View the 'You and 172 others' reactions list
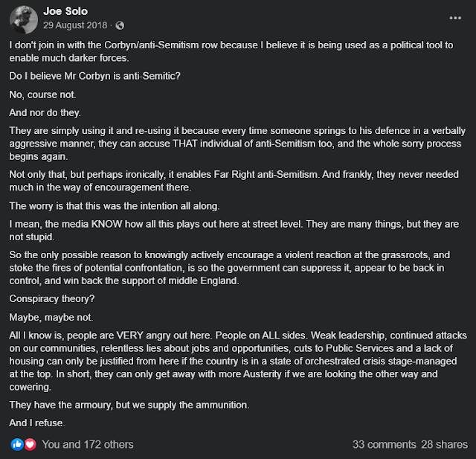Screen dimensions: 476x459 (88, 444)
